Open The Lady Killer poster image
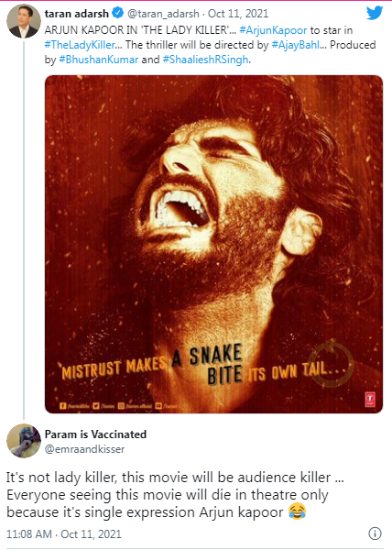The width and height of the screenshot is (392, 550). tap(213, 244)
